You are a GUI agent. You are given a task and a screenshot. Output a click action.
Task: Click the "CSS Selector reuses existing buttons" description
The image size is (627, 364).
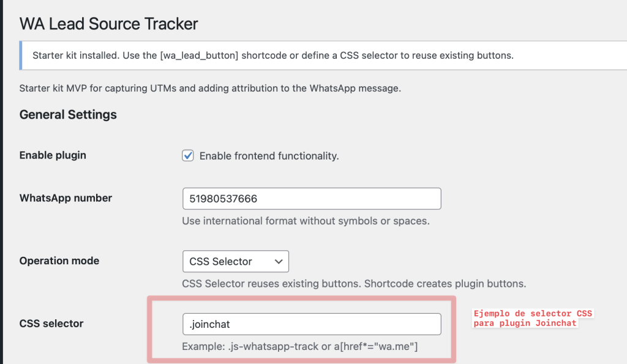click(x=354, y=284)
